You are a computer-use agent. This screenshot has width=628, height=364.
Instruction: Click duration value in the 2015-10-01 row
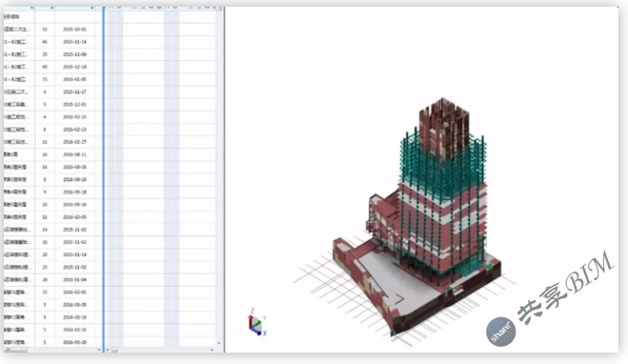(45, 30)
